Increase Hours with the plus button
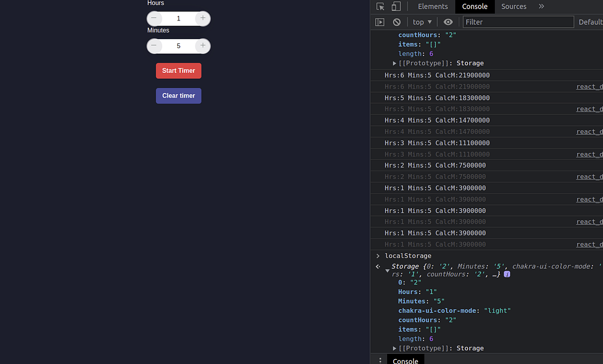 tap(203, 19)
